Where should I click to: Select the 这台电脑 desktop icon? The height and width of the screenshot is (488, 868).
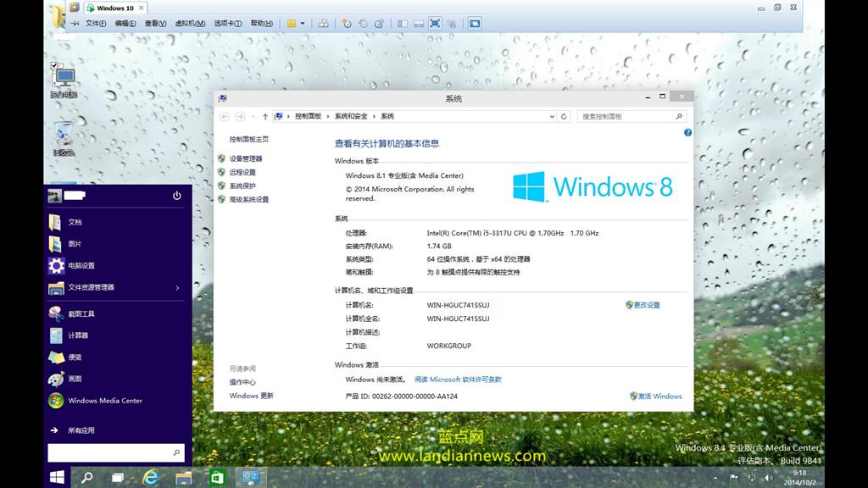[64, 81]
